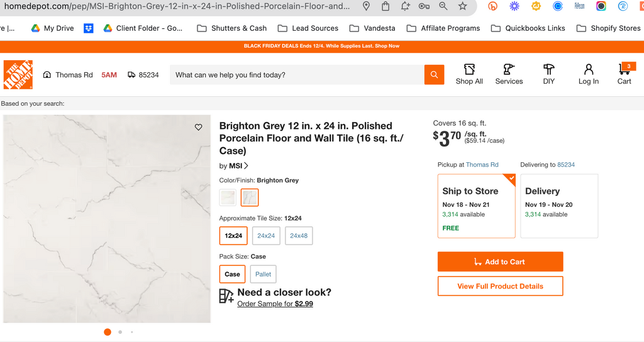Open the Vandesta bookmark folder
644x342 pixels.
[372, 28]
